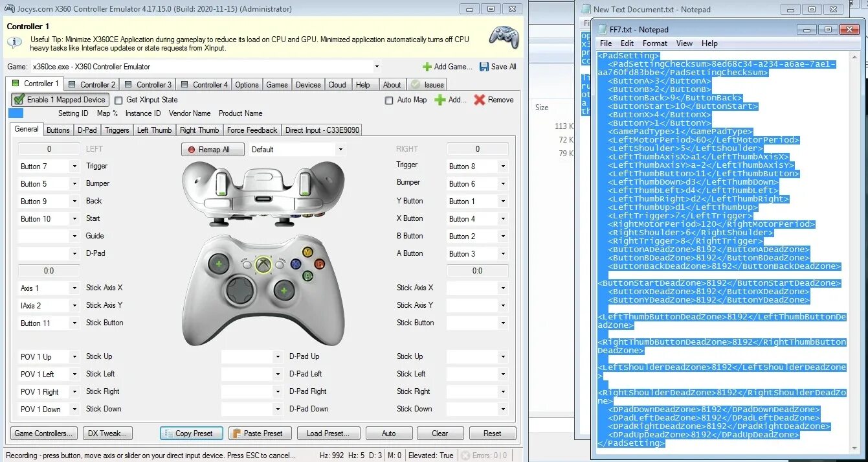The width and height of the screenshot is (868, 462).
Task: Click the green plus Add Game icon
Action: pos(427,67)
